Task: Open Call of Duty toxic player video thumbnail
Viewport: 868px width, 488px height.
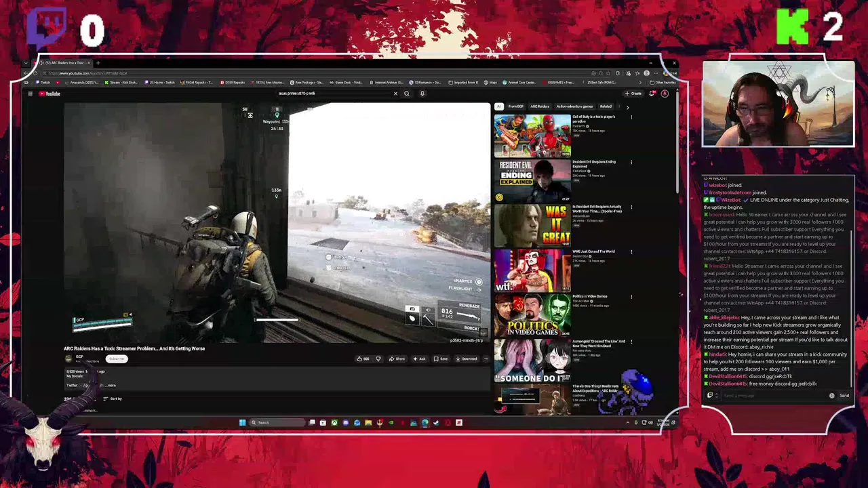Action: point(532,136)
